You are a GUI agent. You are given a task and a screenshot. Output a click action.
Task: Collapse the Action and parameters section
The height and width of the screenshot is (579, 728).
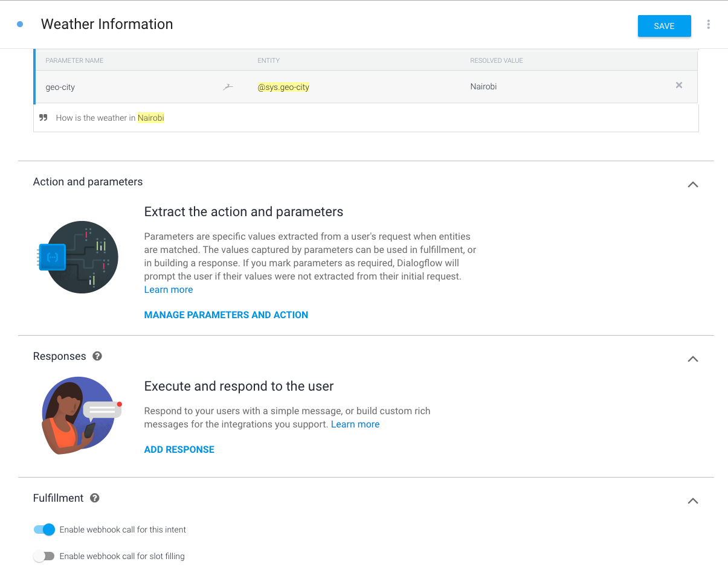[693, 184]
